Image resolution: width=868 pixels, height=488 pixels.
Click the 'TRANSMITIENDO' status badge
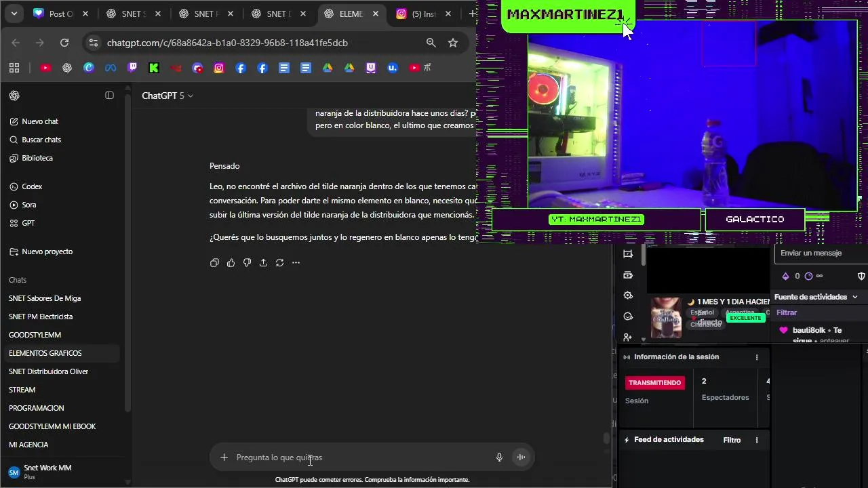click(654, 383)
